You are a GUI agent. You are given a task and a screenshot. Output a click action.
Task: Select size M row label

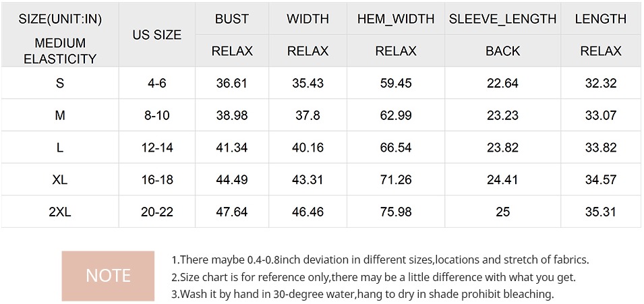60,115
